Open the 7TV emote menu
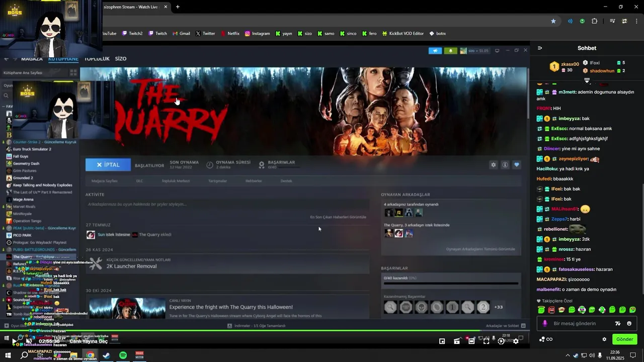 [x=618, y=323]
